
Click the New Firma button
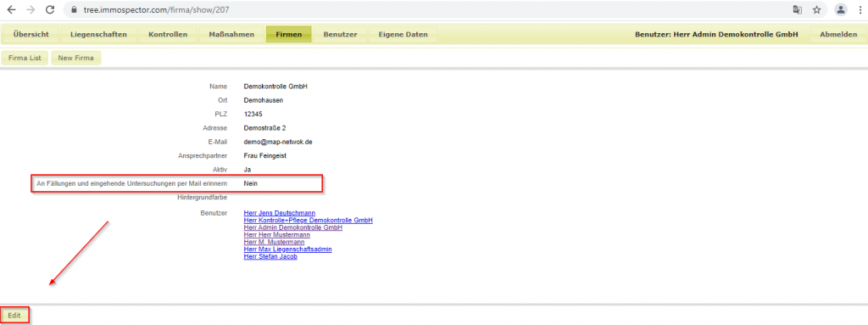pos(75,58)
